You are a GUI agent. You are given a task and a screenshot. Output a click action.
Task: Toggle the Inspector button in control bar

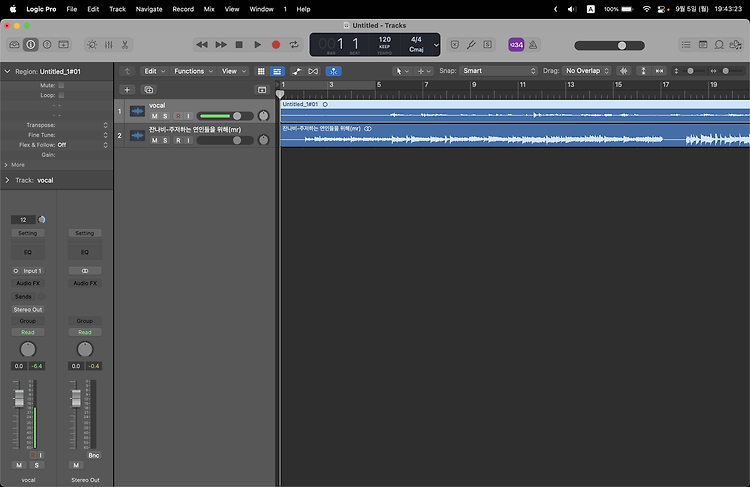(31, 44)
